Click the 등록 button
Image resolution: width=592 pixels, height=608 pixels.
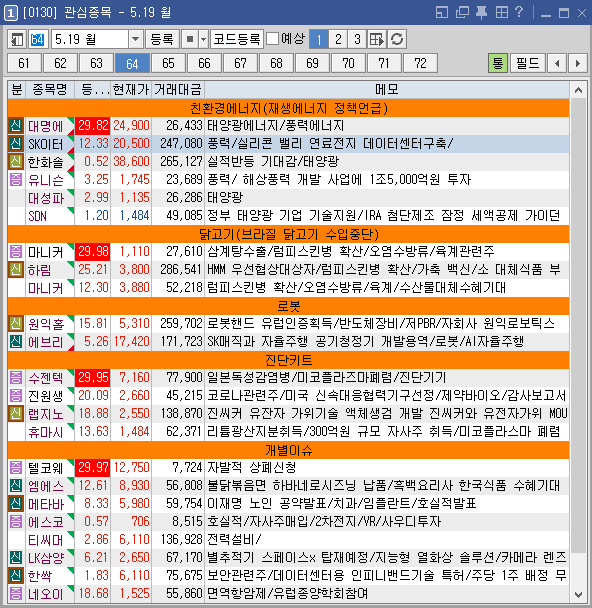tap(162, 39)
